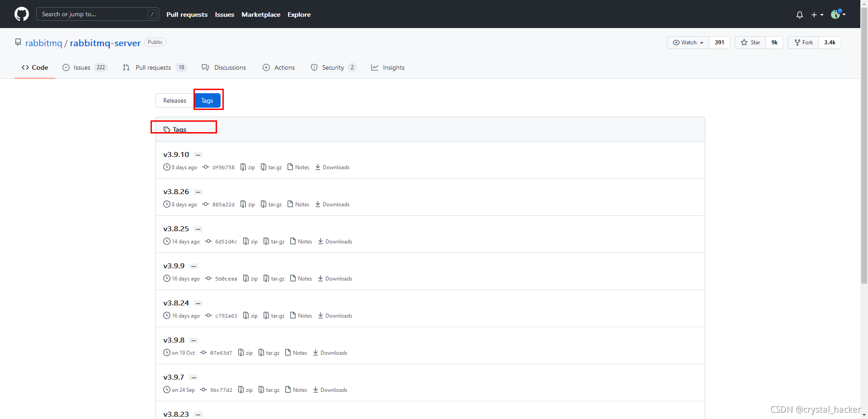The height and width of the screenshot is (419, 868).
Task: Open the rabbitmq-server repository link
Action: click(105, 43)
